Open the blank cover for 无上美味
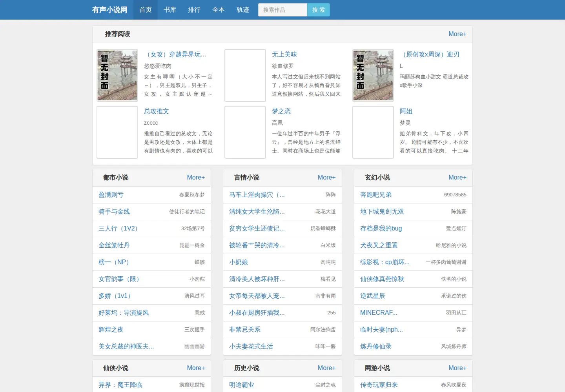Screen dimensions: 565x392 tap(245, 75)
